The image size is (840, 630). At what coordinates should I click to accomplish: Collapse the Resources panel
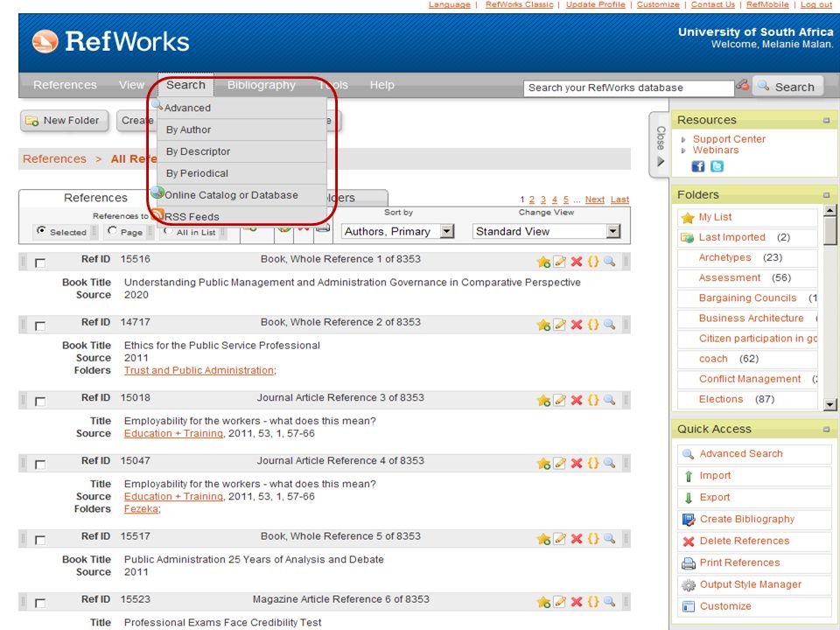pos(827,121)
